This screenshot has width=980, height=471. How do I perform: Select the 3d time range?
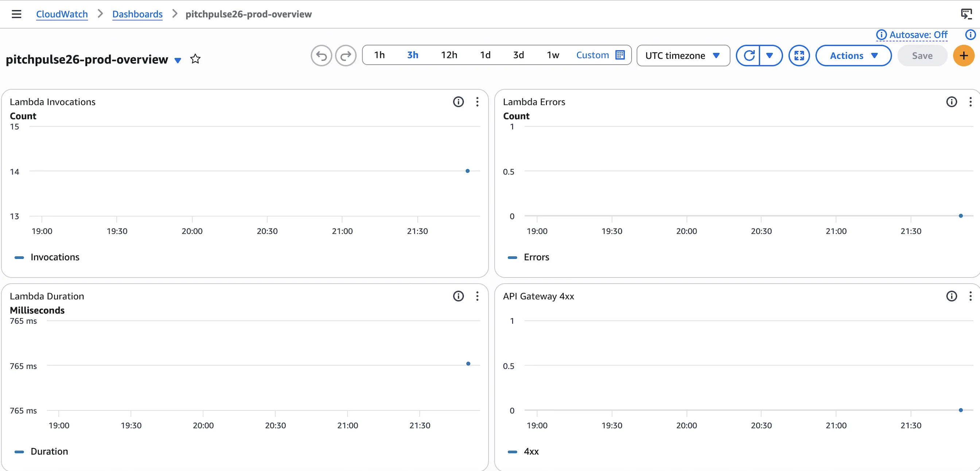tap(518, 55)
